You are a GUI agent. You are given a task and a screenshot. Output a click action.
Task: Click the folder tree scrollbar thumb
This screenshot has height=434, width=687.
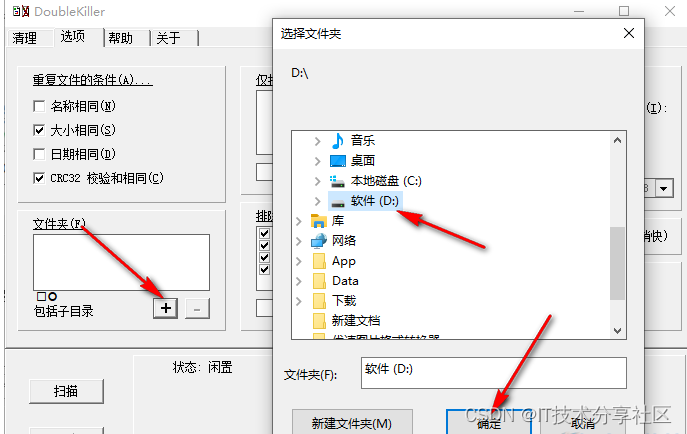tap(617, 263)
